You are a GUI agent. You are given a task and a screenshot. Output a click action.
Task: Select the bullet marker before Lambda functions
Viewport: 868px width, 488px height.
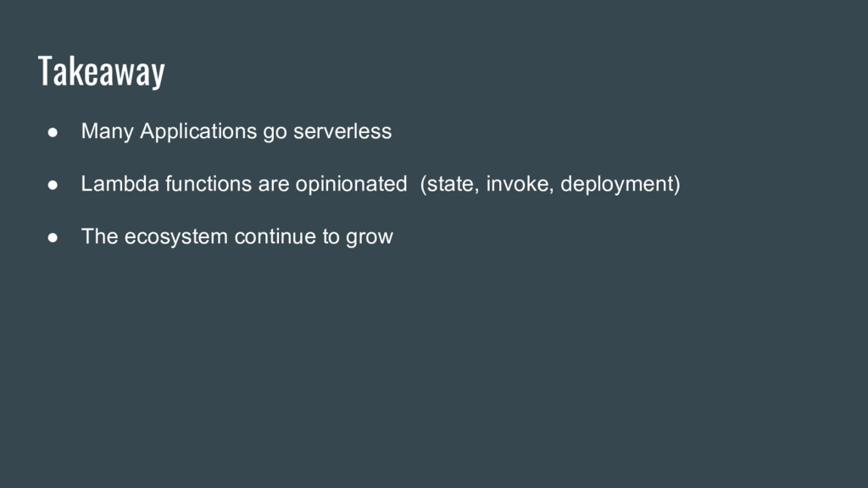(x=53, y=185)
